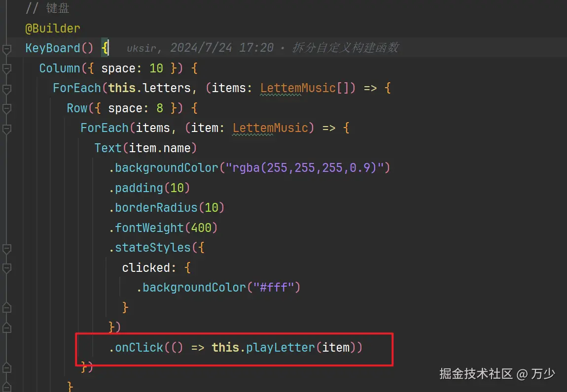This screenshot has height=392, width=567.
Task: Click the fold-end marker on the line after onClick
Action: 6,368
